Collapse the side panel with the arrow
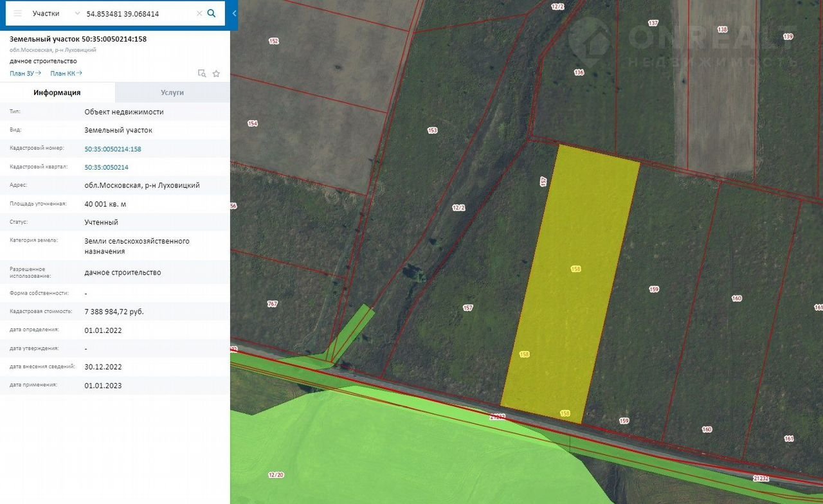The width and height of the screenshot is (823, 504). (x=234, y=14)
